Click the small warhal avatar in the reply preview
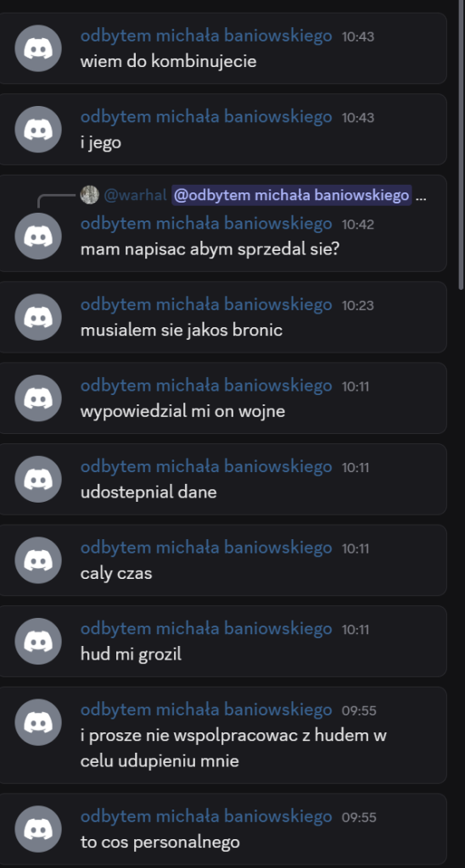 pos(90,195)
